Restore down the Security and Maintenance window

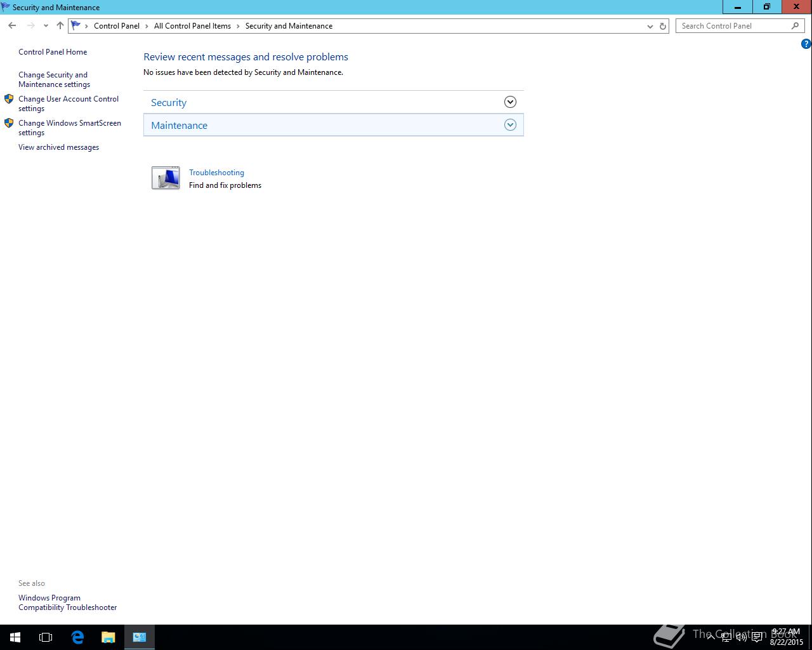(x=767, y=7)
